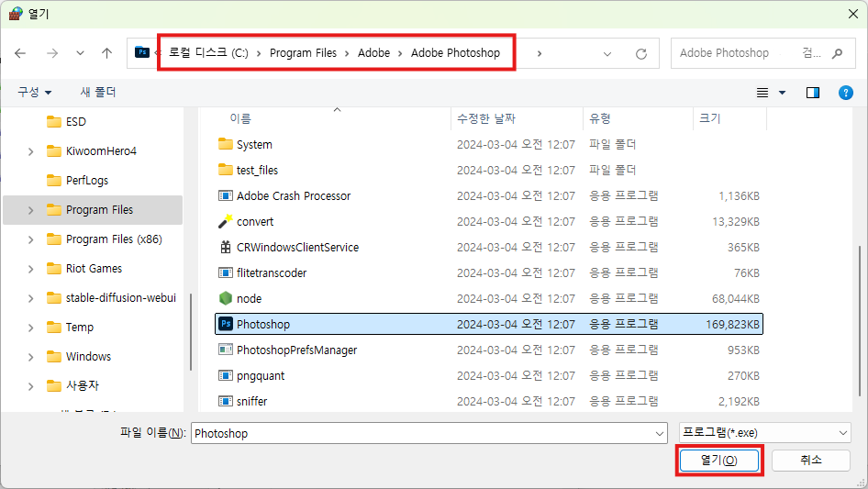Open the file name combo dropdown arrow
868x489 pixels.
click(x=660, y=434)
